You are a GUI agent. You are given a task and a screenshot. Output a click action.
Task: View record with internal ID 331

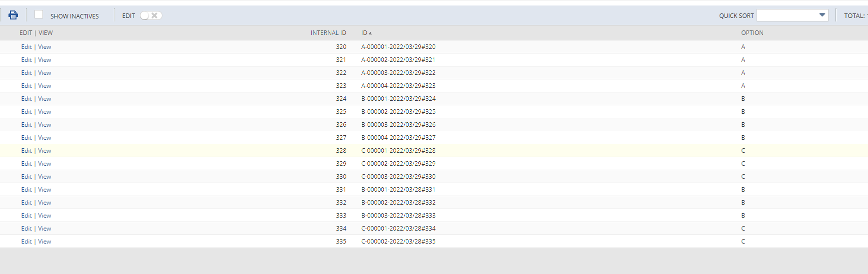pyautogui.click(x=44, y=190)
